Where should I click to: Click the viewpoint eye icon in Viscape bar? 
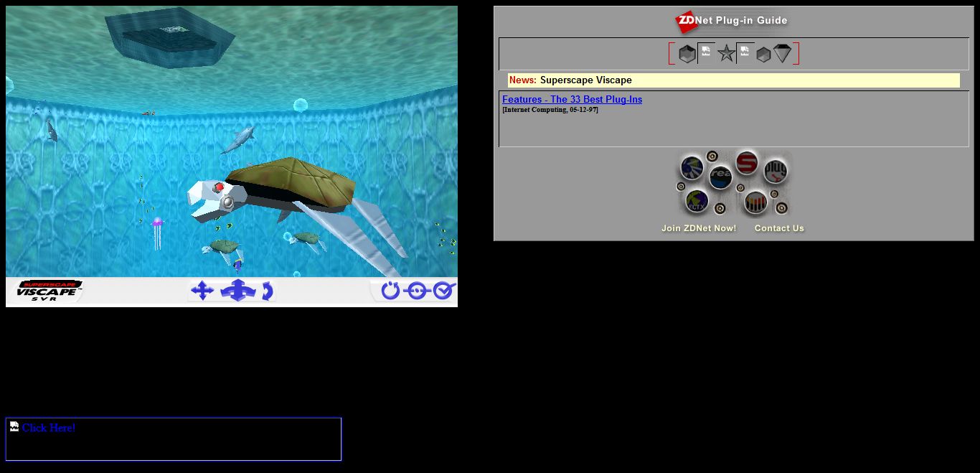[x=417, y=290]
